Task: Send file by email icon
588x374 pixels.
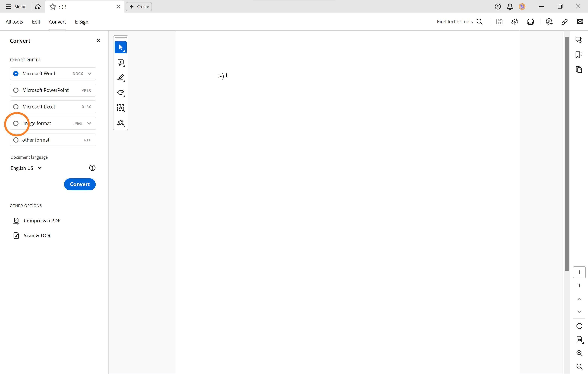Action: pos(580,22)
